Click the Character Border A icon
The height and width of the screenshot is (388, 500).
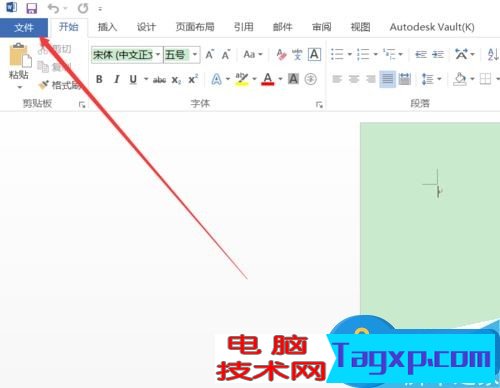coord(314,55)
